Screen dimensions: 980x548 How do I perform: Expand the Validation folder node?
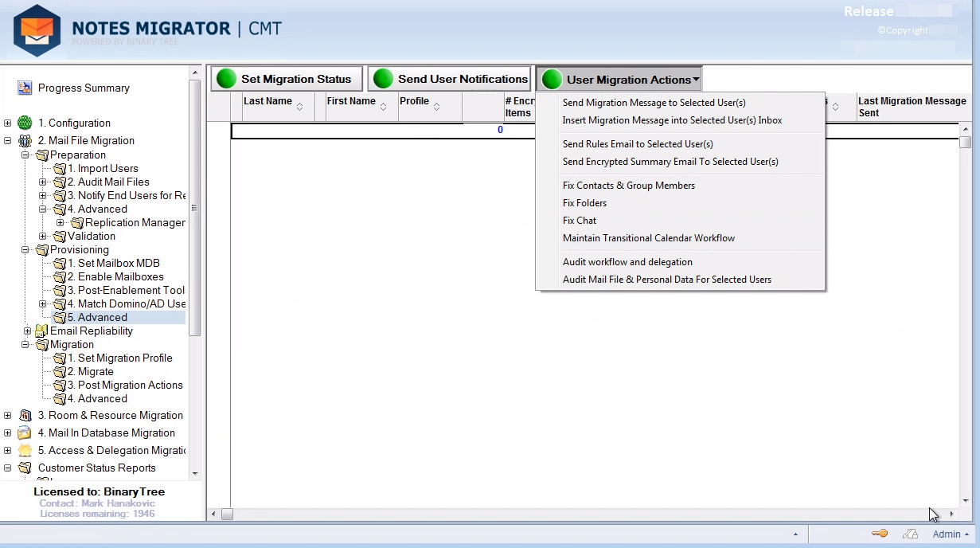coord(43,236)
